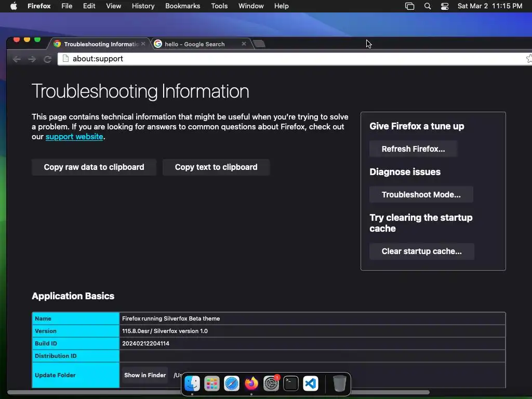Click the browser back arrow
The image size is (532, 399).
coord(17,59)
